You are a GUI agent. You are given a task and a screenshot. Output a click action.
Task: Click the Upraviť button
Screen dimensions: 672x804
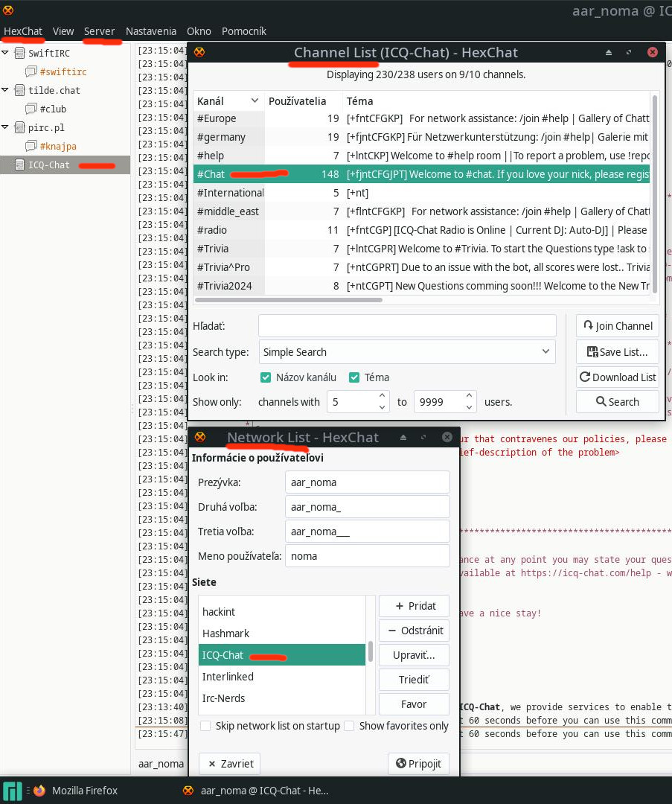pyautogui.click(x=414, y=655)
